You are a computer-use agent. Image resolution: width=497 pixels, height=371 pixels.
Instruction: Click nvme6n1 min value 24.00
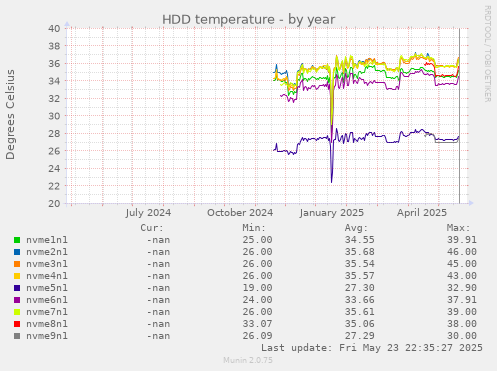257,300
